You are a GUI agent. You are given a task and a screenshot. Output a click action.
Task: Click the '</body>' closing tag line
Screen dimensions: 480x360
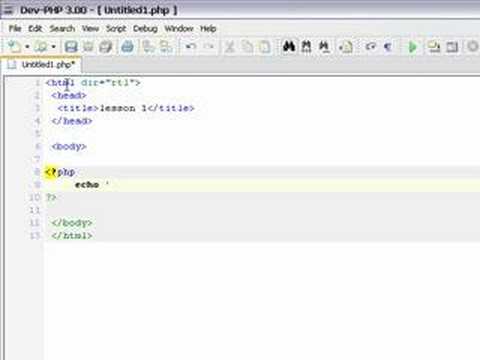pos(72,223)
